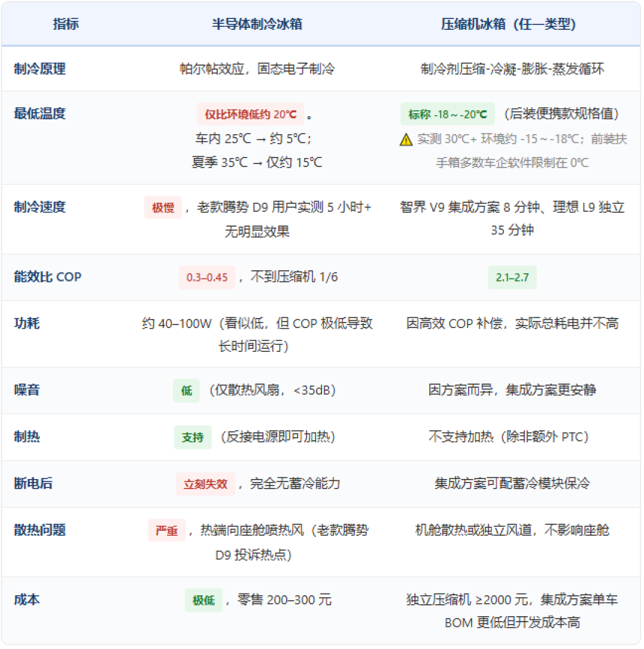
Task: Click the 机舱散热或独立风道，不影响座舱 cell
Action: [x=512, y=530]
